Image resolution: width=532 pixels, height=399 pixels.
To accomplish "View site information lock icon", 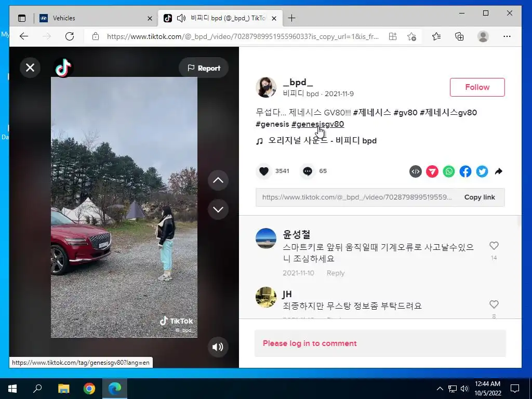I will pyautogui.click(x=96, y=36).
